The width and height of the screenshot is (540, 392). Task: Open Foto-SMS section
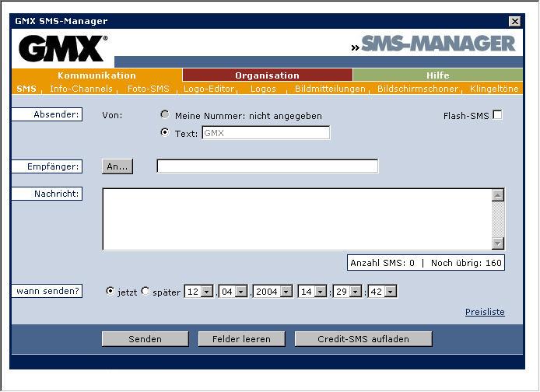click(149, 89)
